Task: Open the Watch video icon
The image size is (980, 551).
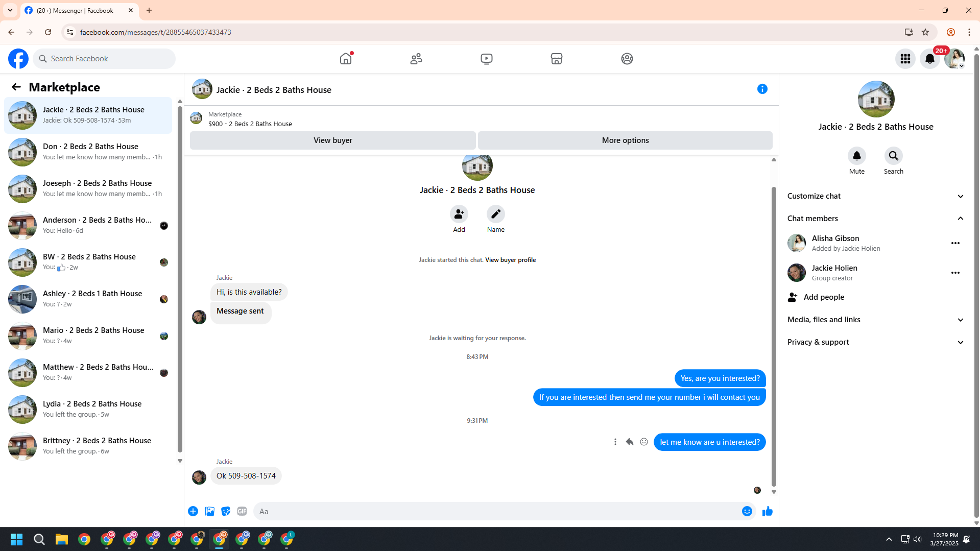Action: click(487, 59)
